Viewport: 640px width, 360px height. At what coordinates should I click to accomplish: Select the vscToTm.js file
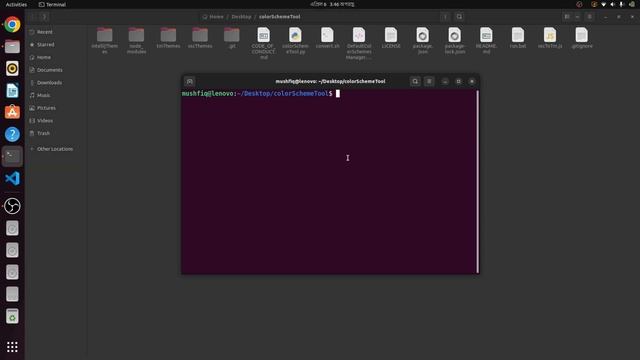point(550,38)
